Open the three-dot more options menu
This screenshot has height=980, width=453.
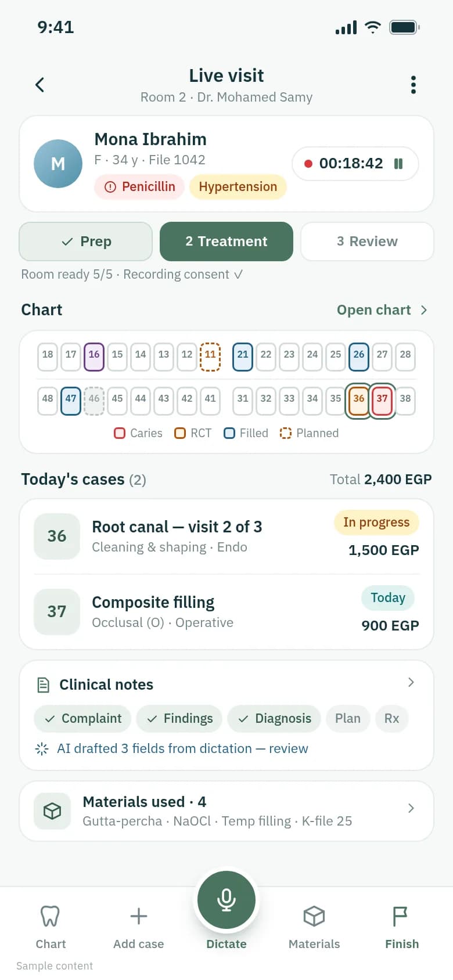point(414,85)
